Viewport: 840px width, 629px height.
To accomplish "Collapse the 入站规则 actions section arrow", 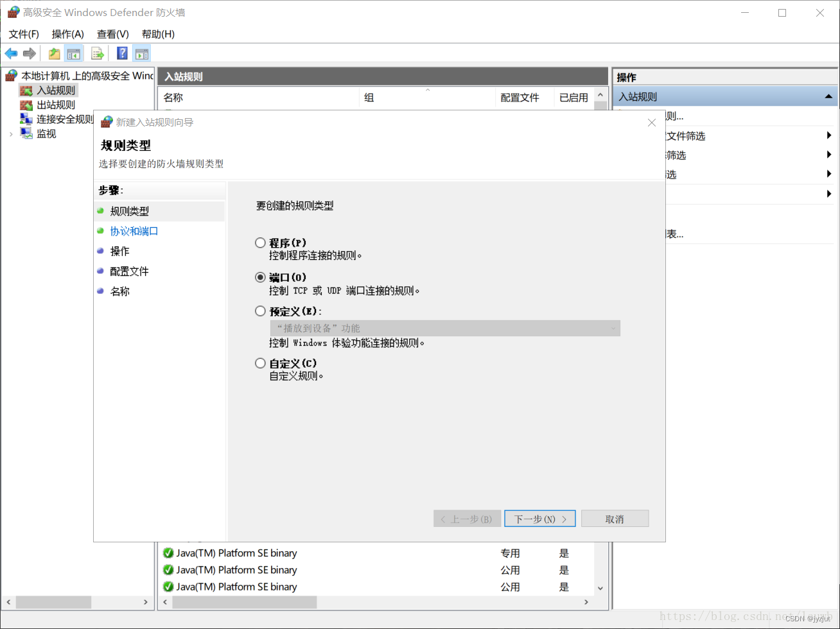I will pyautogui.click(x=828, y=97).
